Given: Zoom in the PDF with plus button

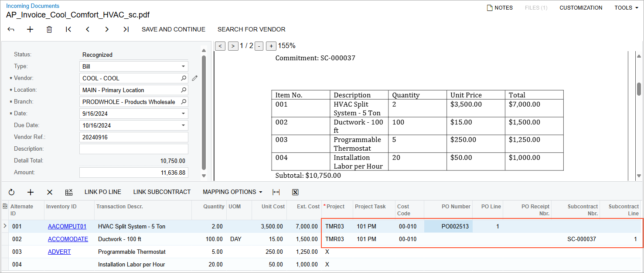Looking at the screenshot, I should click(x=271, y=46).
